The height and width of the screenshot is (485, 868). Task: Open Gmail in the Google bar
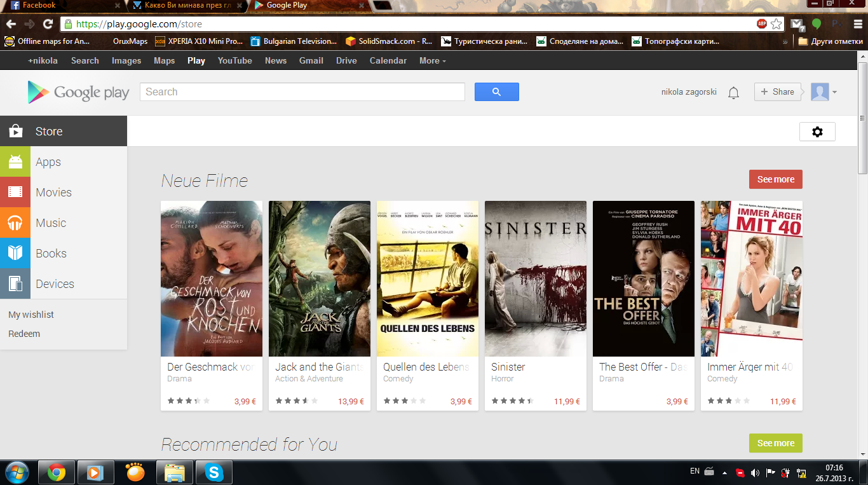311,60
